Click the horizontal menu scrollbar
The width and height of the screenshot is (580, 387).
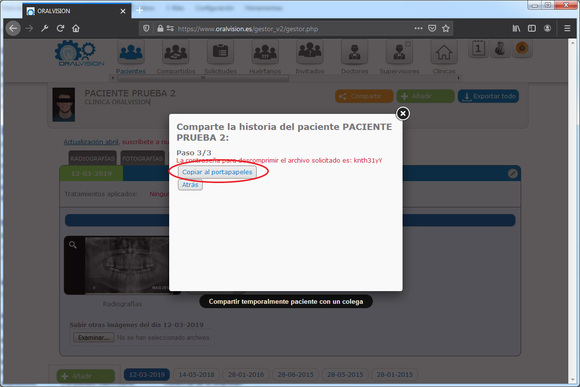click(203, 78)
